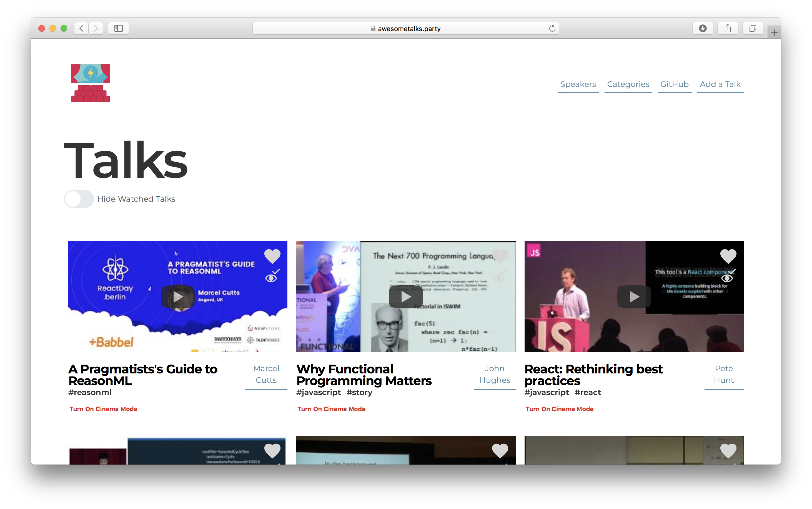Turn on Cinema Mode for functional programming talk
The width and height of the screenshot is (812, 509).
(331, 409)
